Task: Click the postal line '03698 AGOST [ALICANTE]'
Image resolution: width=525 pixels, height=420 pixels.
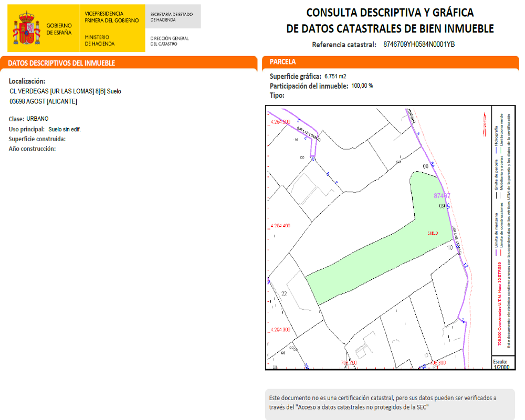Action: coord(43,101)
